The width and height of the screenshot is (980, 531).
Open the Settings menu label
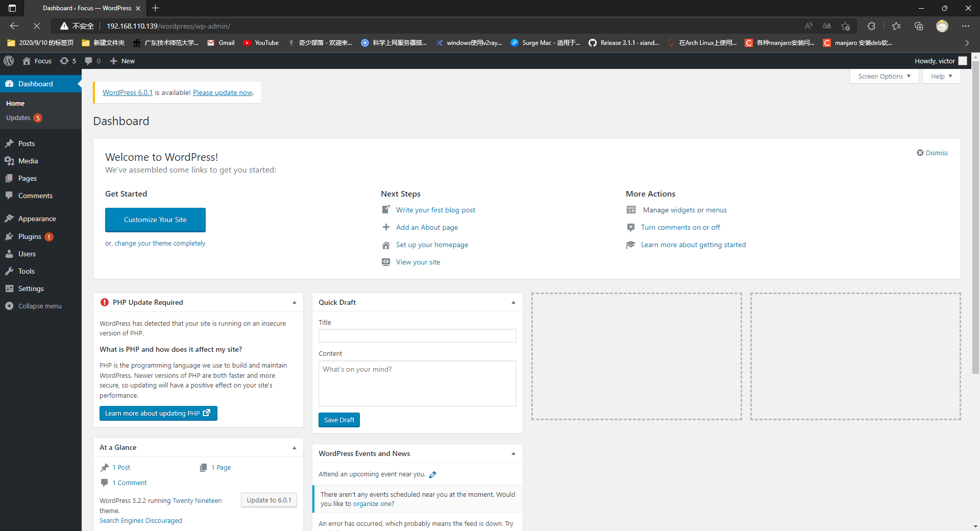(31, 288)
